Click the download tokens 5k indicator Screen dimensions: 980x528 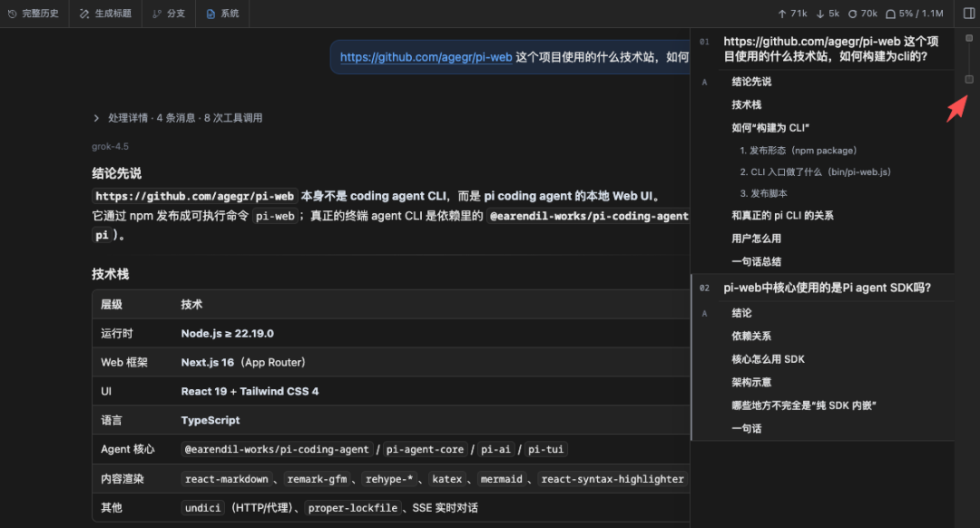click(828, 13)
